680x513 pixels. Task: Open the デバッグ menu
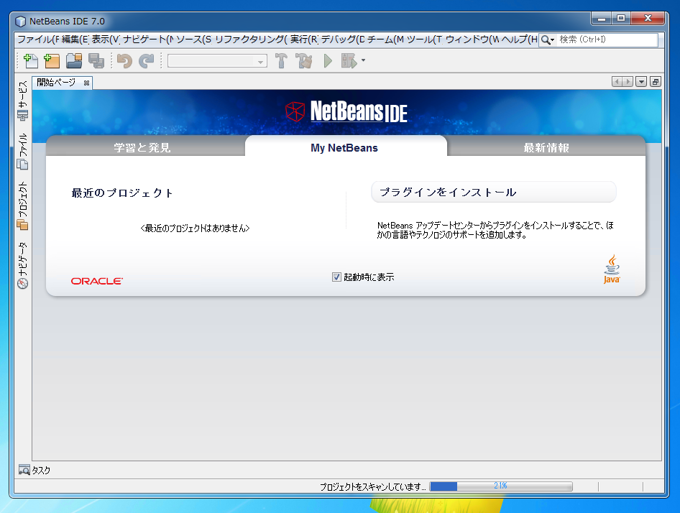[343, 39]
